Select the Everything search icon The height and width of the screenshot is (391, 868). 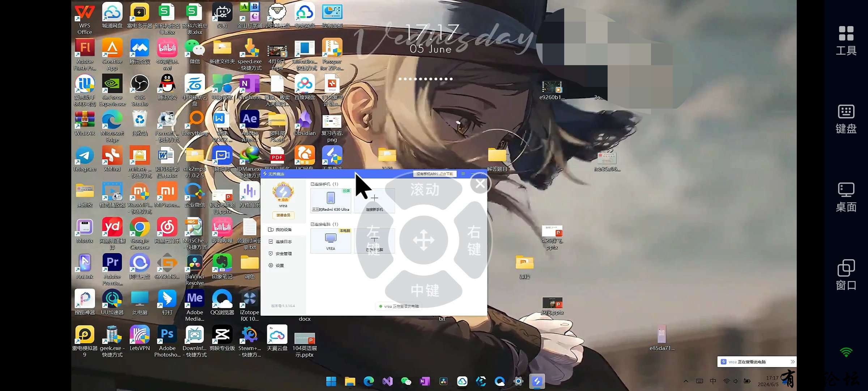point(195,123)
